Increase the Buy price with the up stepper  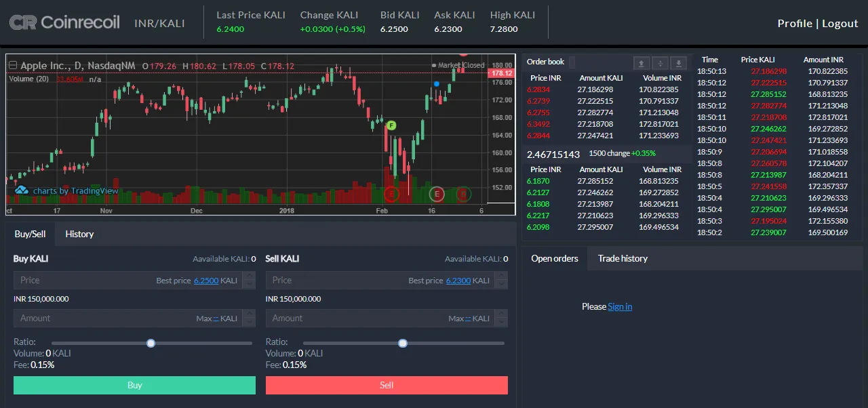click(249, 276)
